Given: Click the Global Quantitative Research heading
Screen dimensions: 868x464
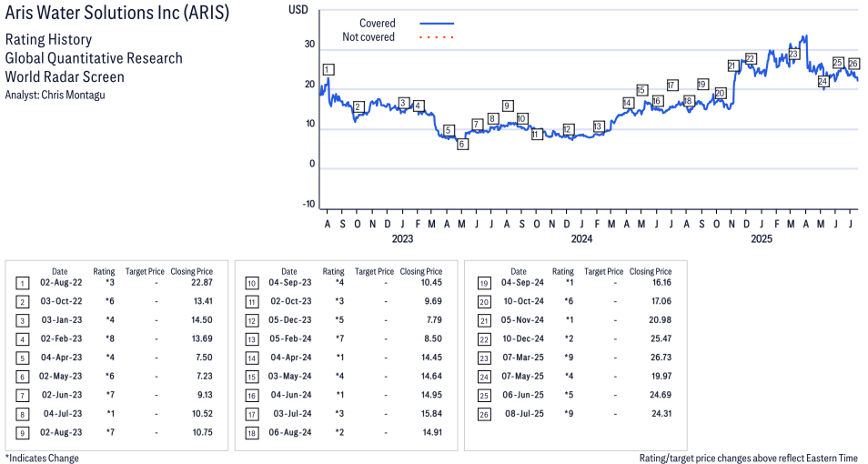Looking at the screenshot, I should coord(94,58).
